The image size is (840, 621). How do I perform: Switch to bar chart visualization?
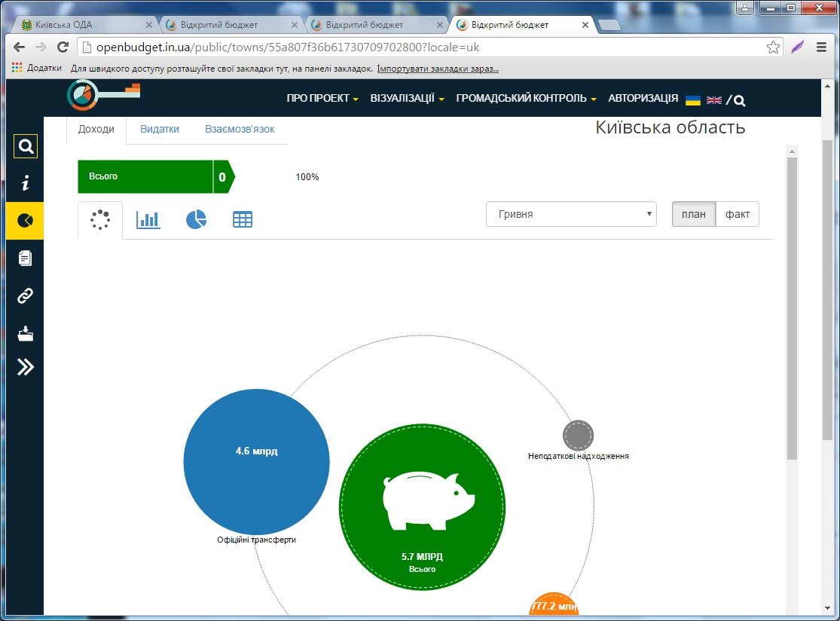(x=148, y=219)
